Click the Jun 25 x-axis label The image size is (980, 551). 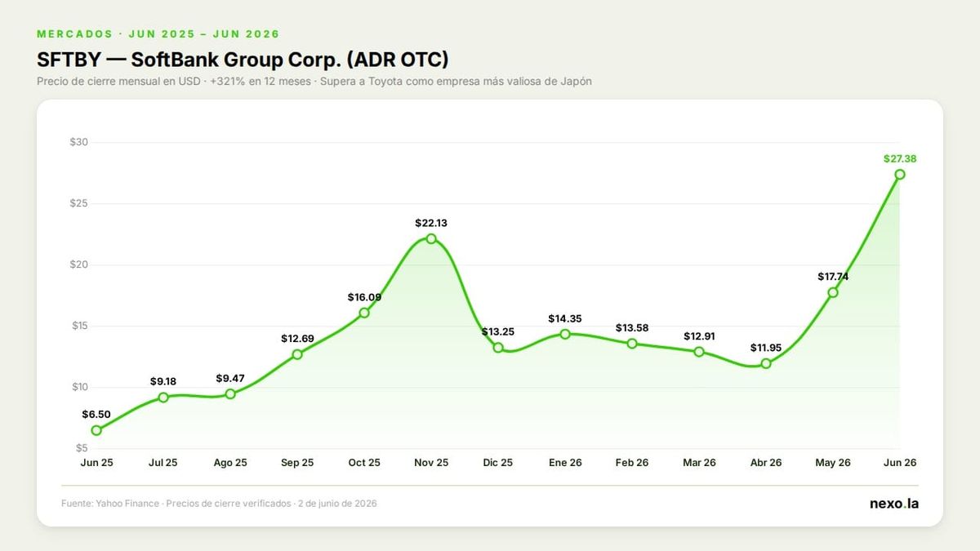[x=96, y=463]
